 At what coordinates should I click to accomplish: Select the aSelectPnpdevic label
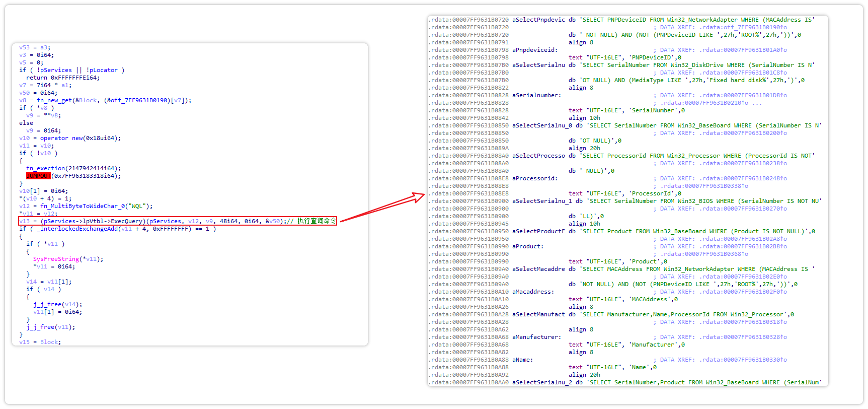tap(538, 20)
